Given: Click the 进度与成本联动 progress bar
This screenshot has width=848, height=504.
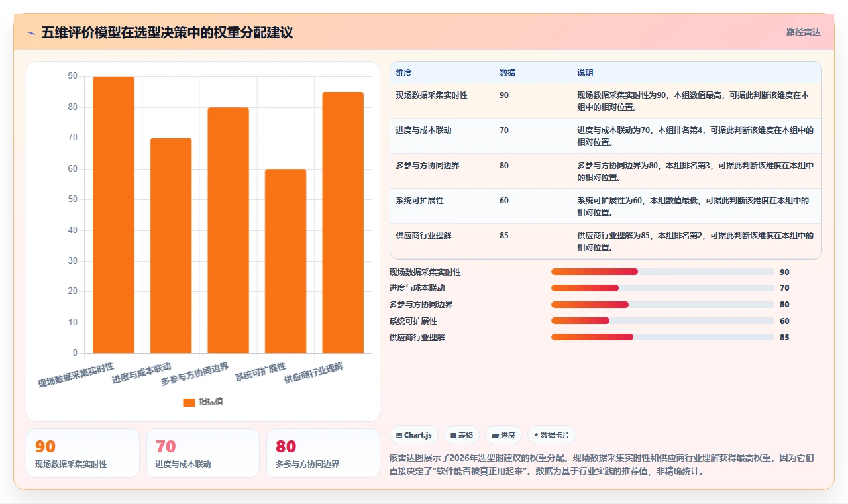Looking at the screenshot, I should [662, 288].
